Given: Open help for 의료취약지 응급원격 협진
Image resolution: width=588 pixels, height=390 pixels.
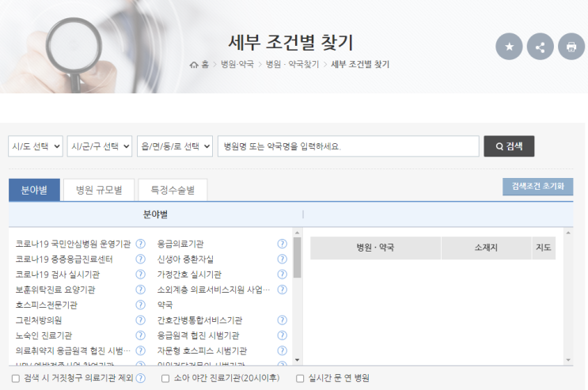Looking at the screenshot, I should click(x=140, y=350).
